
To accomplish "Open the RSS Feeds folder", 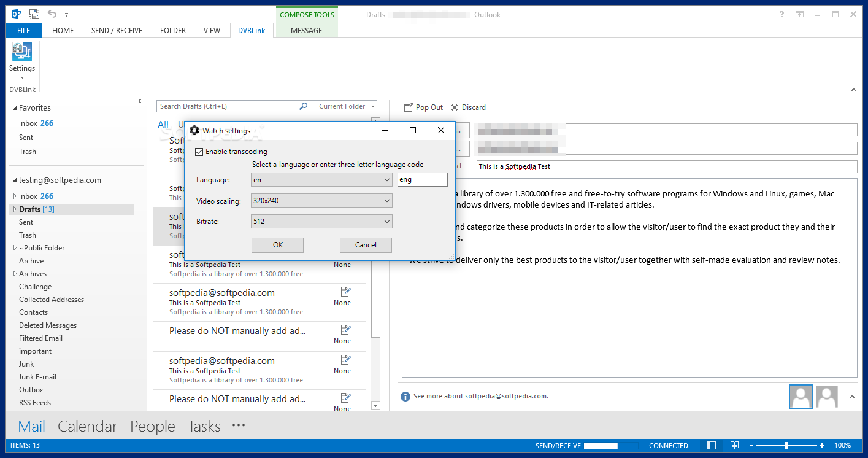I will coord(35,403).
